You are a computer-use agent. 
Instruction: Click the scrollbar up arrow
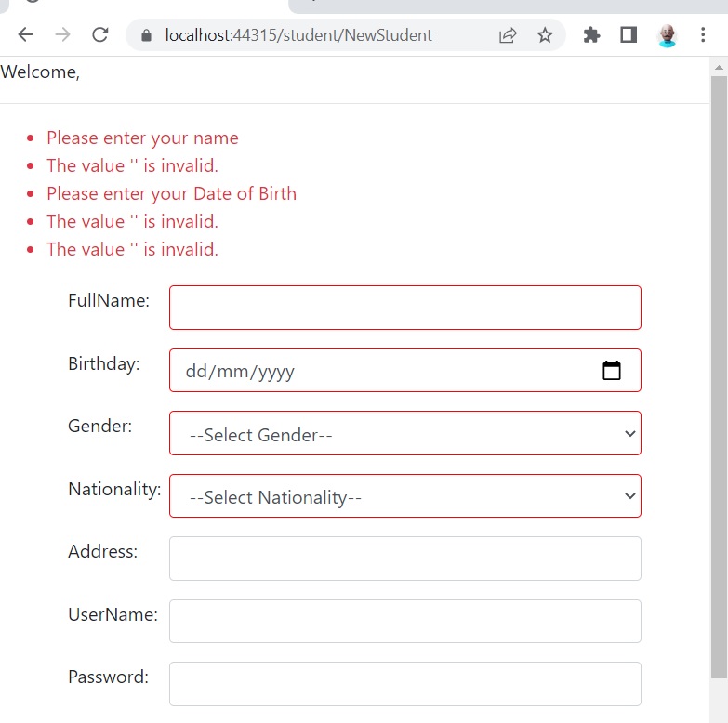[x=719, y=68]
